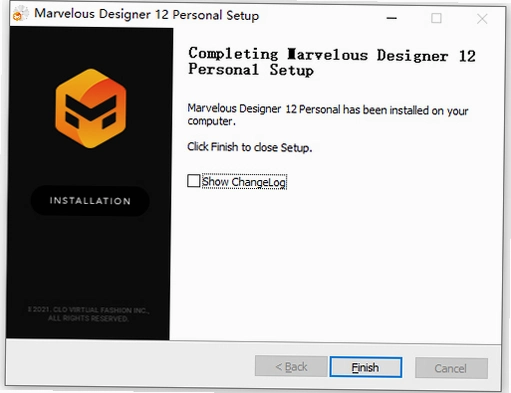
Task: Select the INSTALLATION pill badge
Action: [x=90, y=201]
